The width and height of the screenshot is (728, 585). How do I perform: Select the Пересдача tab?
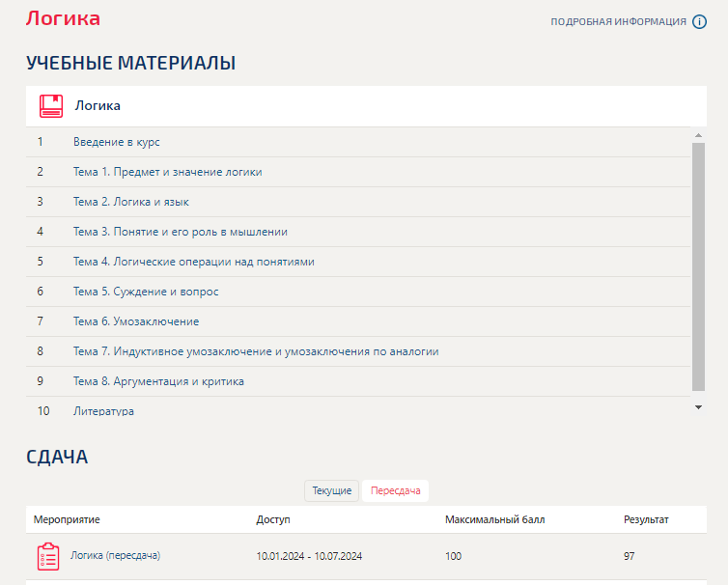click(395, 490)
